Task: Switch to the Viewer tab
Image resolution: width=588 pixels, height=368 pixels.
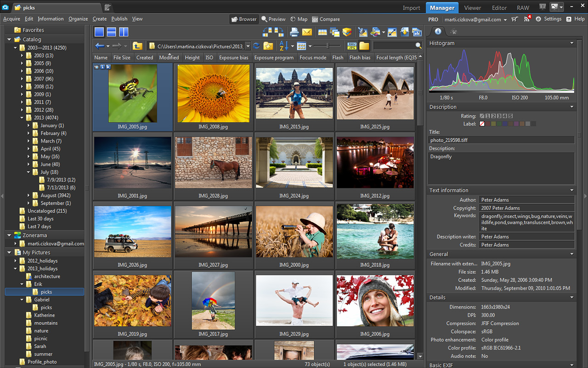Action: [x=473, y=8]
